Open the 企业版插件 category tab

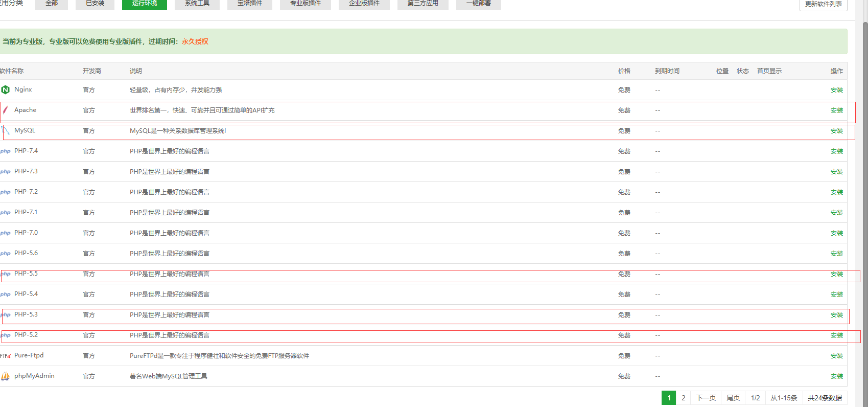364,4
